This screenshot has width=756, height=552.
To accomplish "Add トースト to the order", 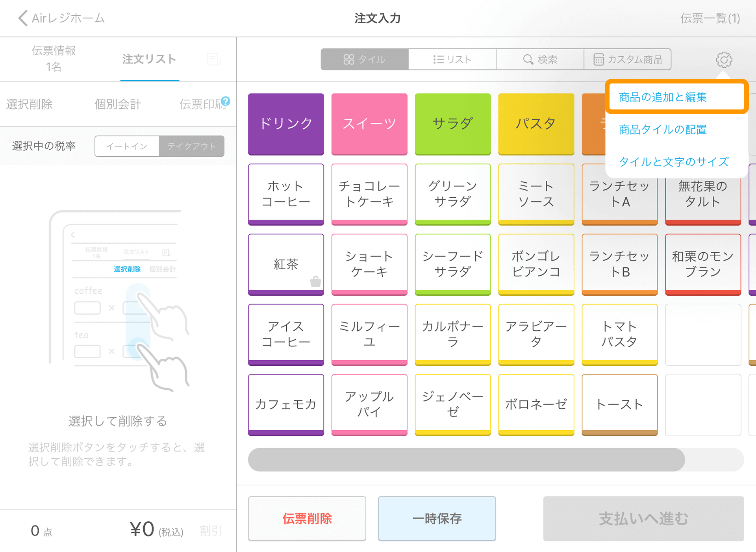I will coord(620,404).
